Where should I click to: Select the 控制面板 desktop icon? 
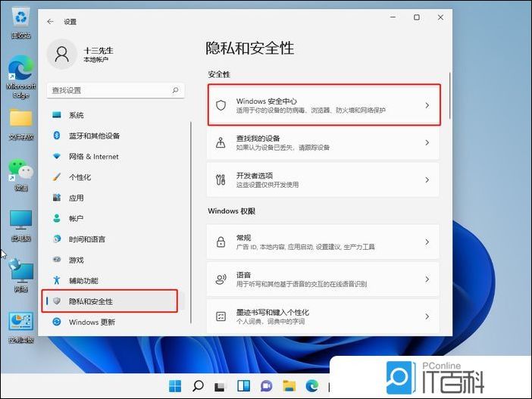(21, 328)
